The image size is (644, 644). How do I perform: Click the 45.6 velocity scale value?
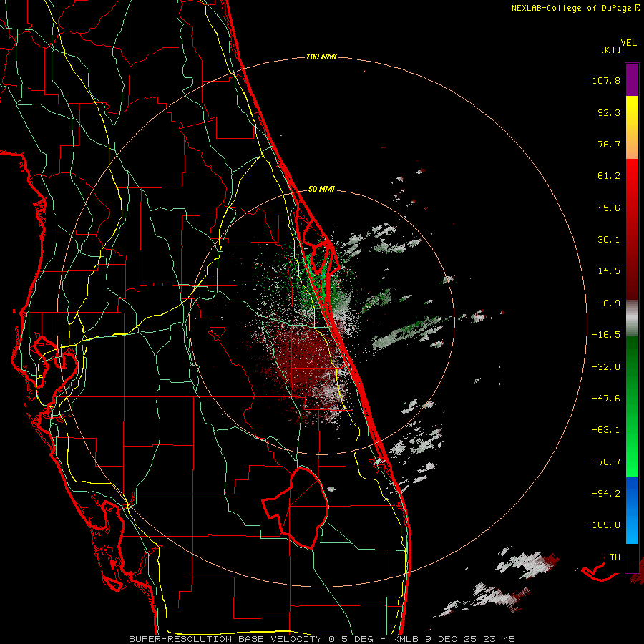[609, 208]
